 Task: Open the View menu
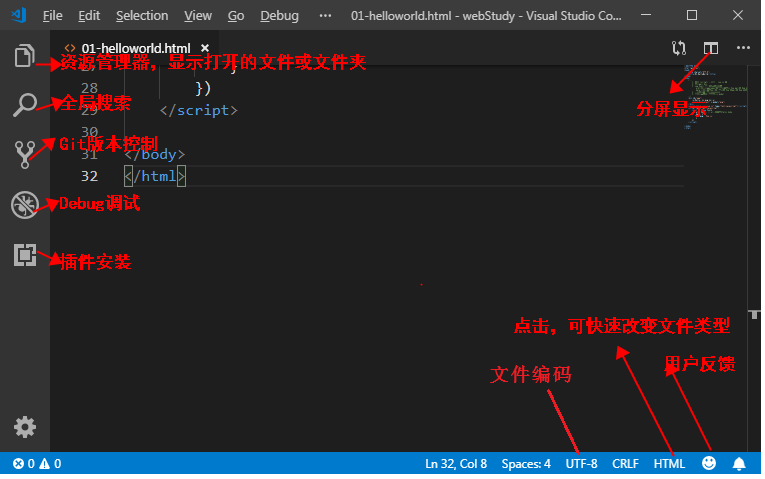pyautogui.click(x=198, y=16)
